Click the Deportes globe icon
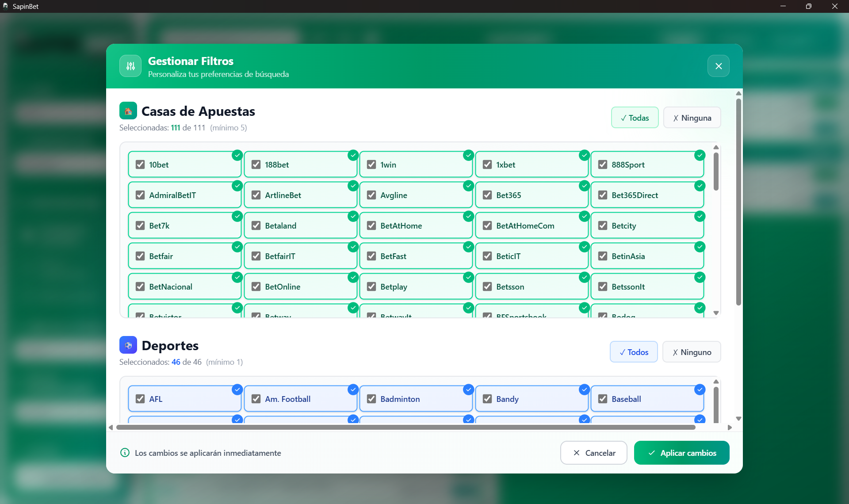Viewport: 849px width, 504px height. coord(128,345)
